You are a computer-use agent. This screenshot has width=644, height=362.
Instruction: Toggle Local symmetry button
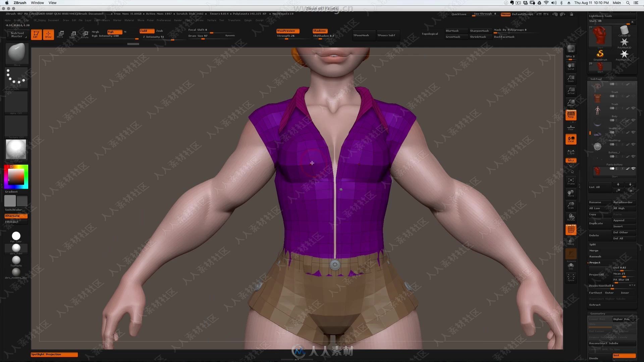pyautogui.click(x=571, y=139)
